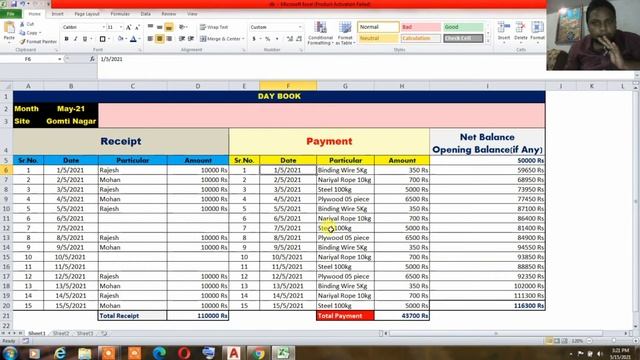Click the Cut scissors button
The width and height of the screenshot is (640, 360).
(x=27, y=24)
